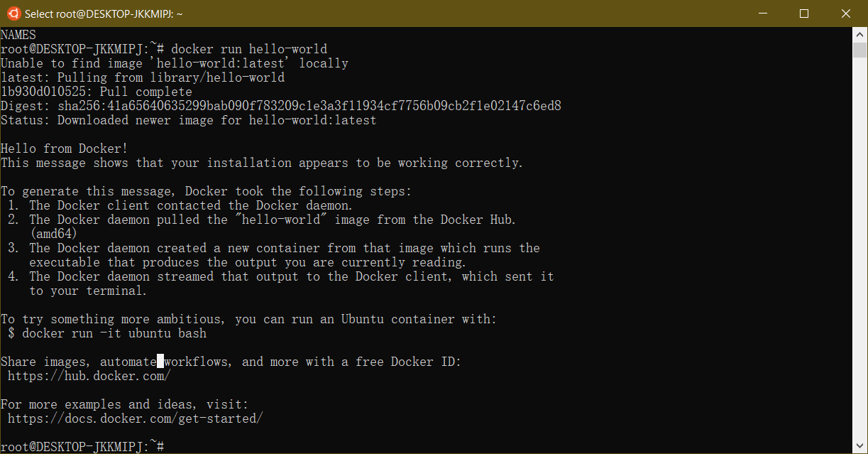Click the '1b930d010525: Pull complete' line
This screenshot has width=868, height=454.
(97, 92)
